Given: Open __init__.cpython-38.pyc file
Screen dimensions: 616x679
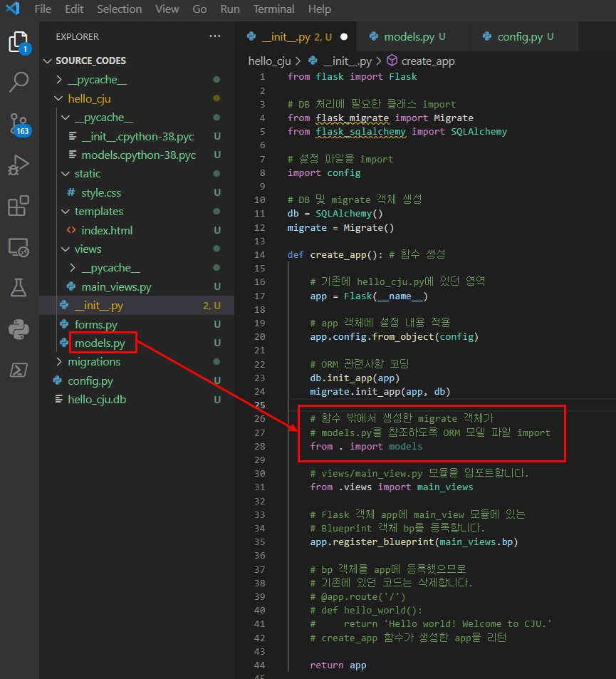Looking at the screenshot, I should coord(137,136).
